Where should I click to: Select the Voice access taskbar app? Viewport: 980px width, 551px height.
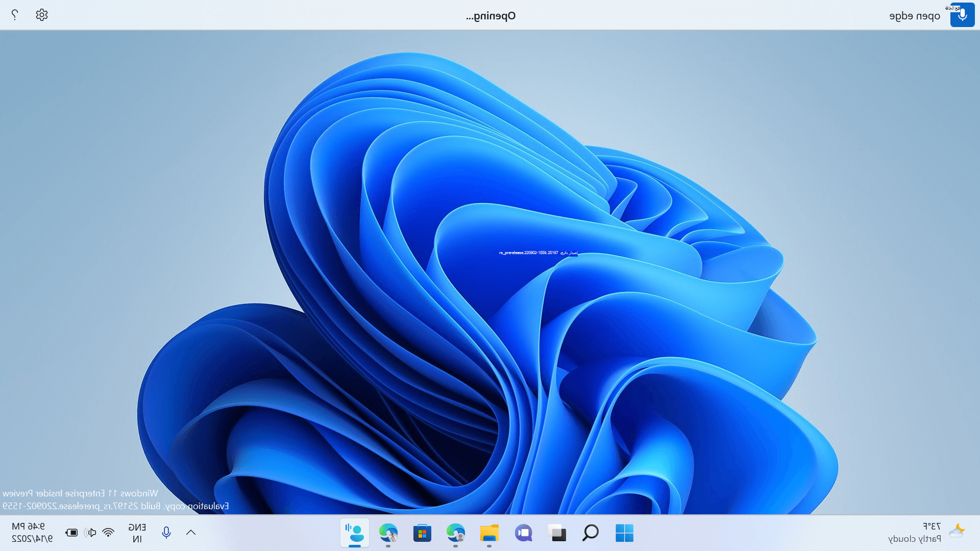[x=355, y=533]
